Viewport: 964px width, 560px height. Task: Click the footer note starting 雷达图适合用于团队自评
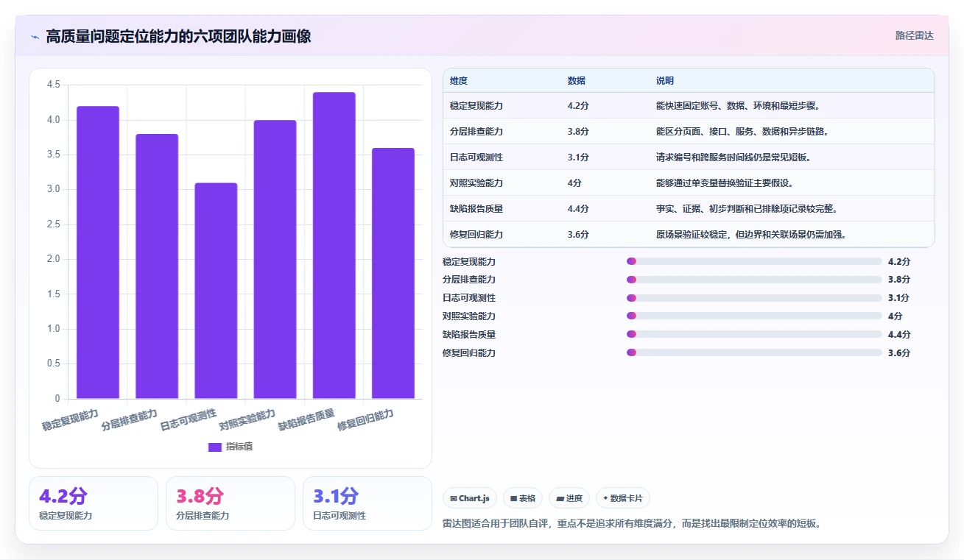(632, 524)
